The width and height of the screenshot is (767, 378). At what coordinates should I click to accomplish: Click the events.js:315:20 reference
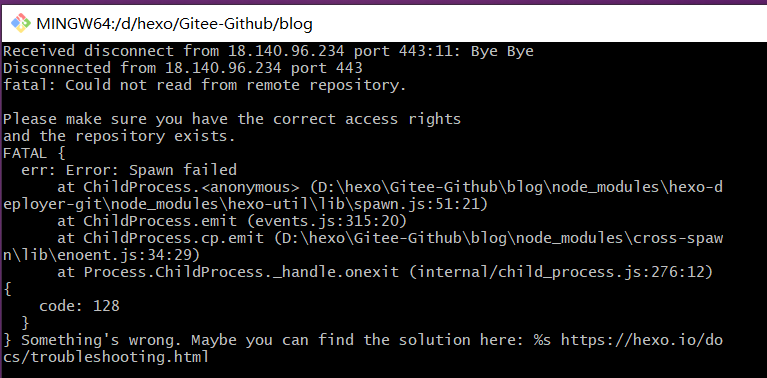tap(327, 221)
